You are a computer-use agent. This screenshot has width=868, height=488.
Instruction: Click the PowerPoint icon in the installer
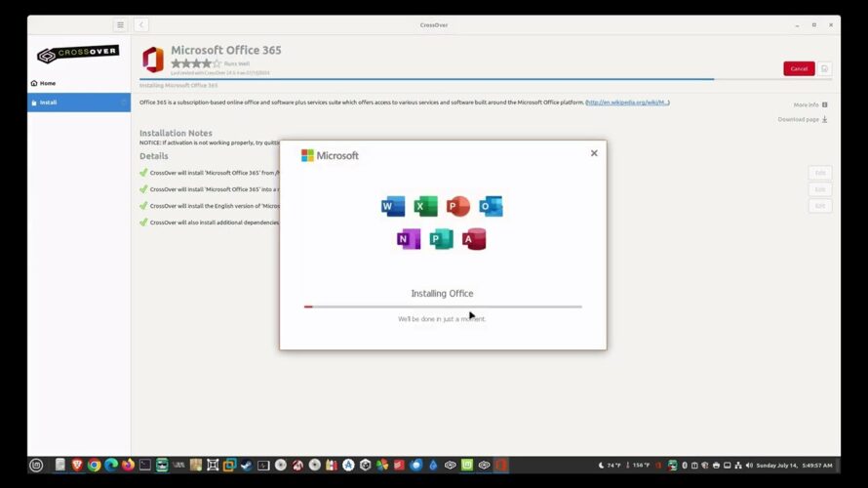457,206
